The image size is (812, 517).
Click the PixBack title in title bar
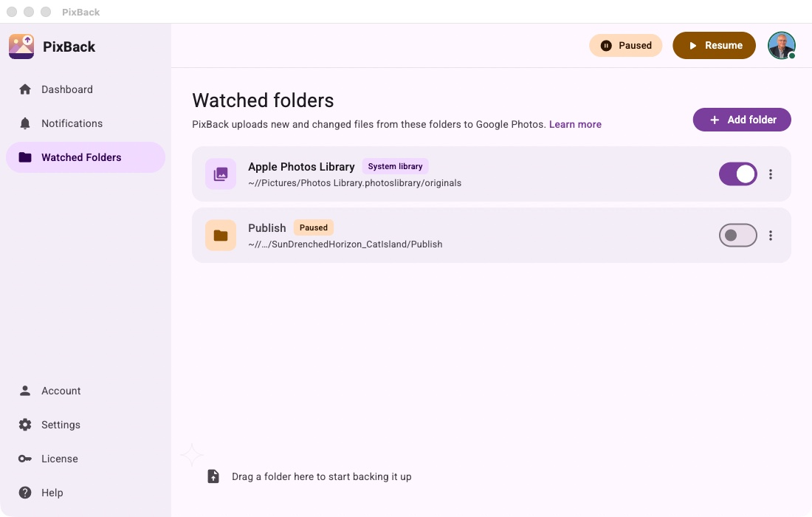(x=80, y=12)
